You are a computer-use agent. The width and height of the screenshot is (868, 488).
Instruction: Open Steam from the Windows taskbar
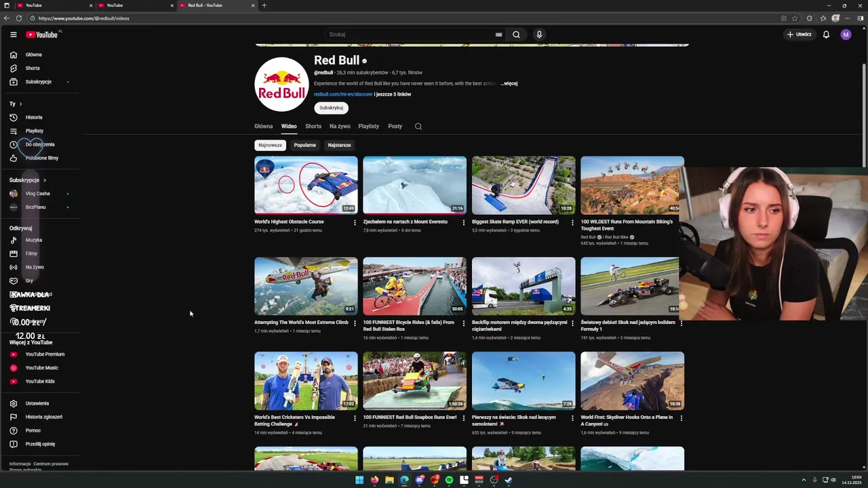509,480
